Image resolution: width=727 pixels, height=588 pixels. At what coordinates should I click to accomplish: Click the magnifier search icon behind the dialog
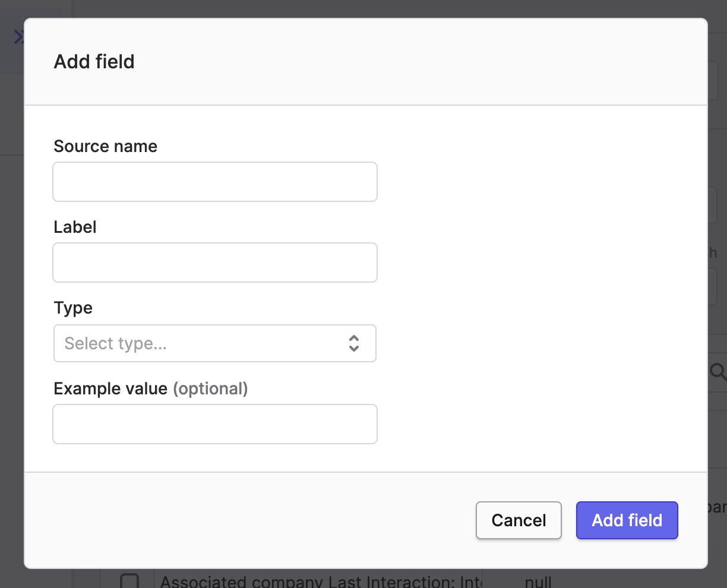(x=717, y=372)
